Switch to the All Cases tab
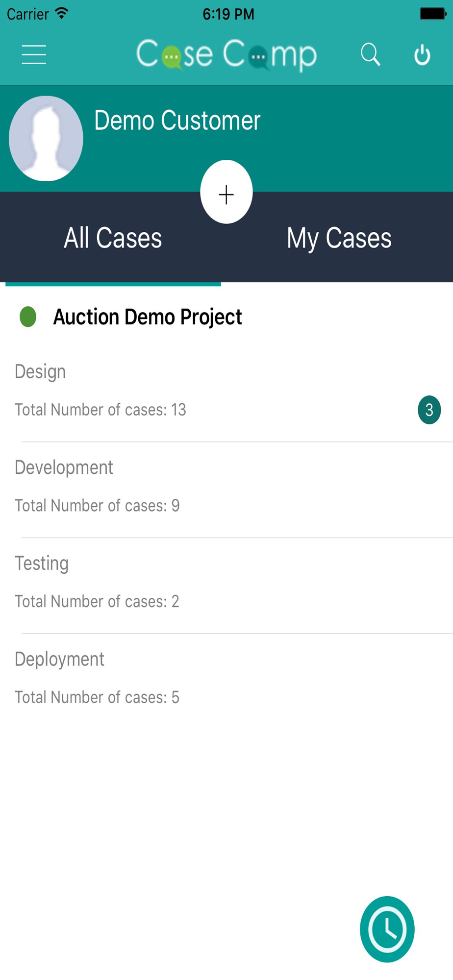This screenshot has height=980, width=453. point(113,238)
